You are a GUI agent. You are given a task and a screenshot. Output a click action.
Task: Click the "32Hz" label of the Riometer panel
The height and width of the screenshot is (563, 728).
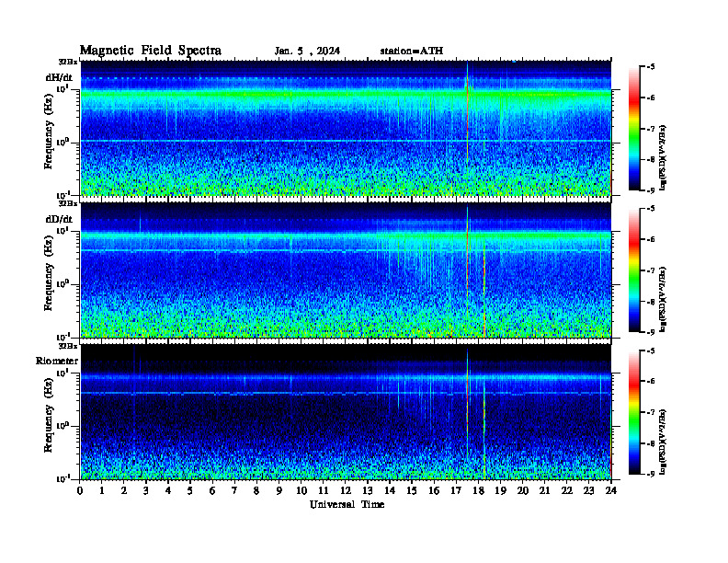tap(67, 346)
